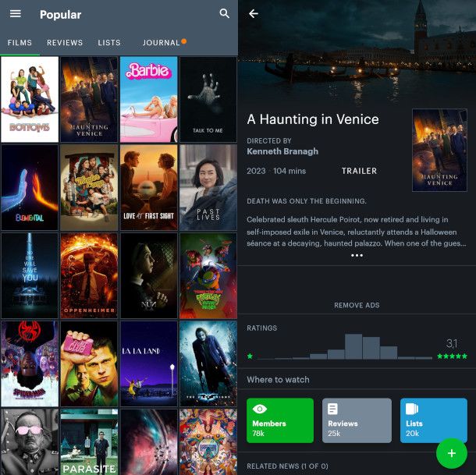Open the Ninja Turtles Mutant Mayhem poster
Screen dimensions: 476x475
[x=208, y=275]
